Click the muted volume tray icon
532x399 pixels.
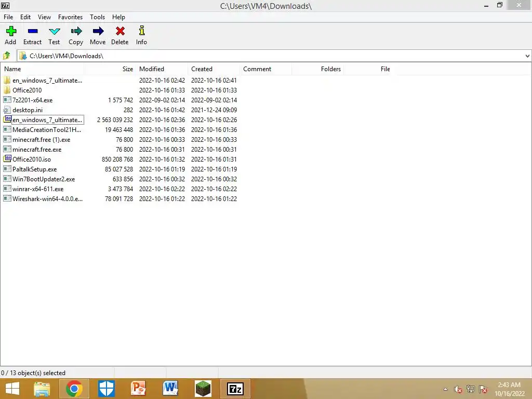(458, 389)
